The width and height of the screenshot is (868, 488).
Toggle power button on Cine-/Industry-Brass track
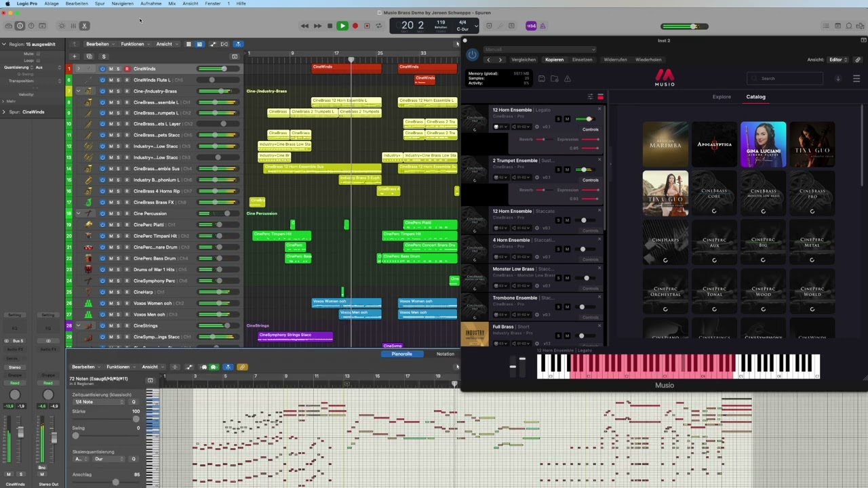pyautogui.click(x=102, y=91)
